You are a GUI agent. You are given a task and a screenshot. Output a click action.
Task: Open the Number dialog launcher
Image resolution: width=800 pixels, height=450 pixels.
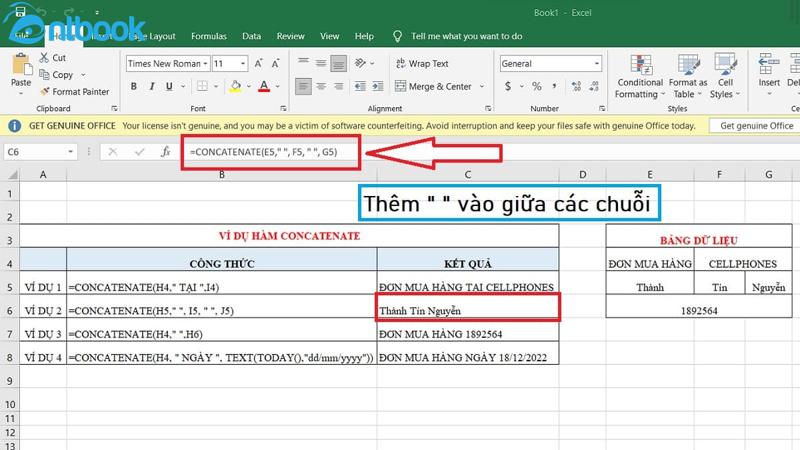(x=602, y=109)
